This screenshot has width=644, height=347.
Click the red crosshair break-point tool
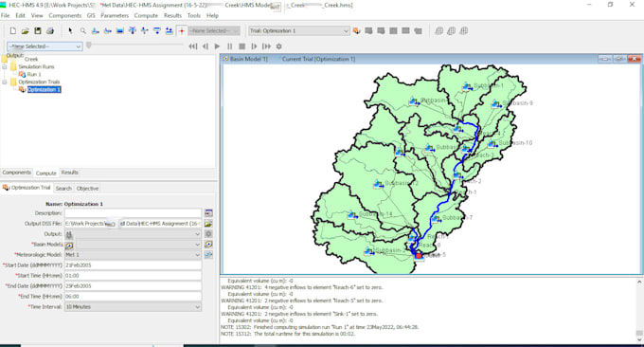click(182, 31)
